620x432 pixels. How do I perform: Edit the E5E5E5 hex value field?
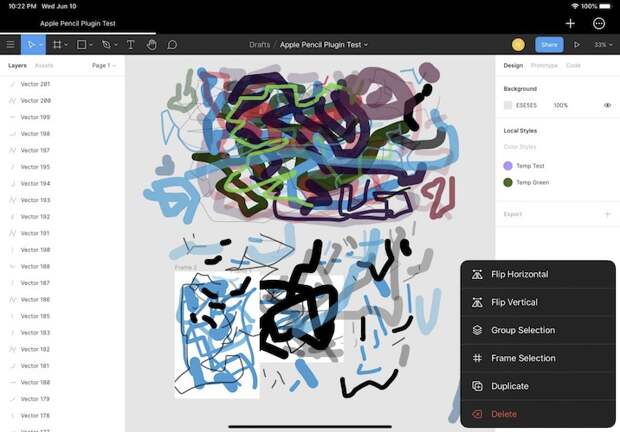coord(527,105)
